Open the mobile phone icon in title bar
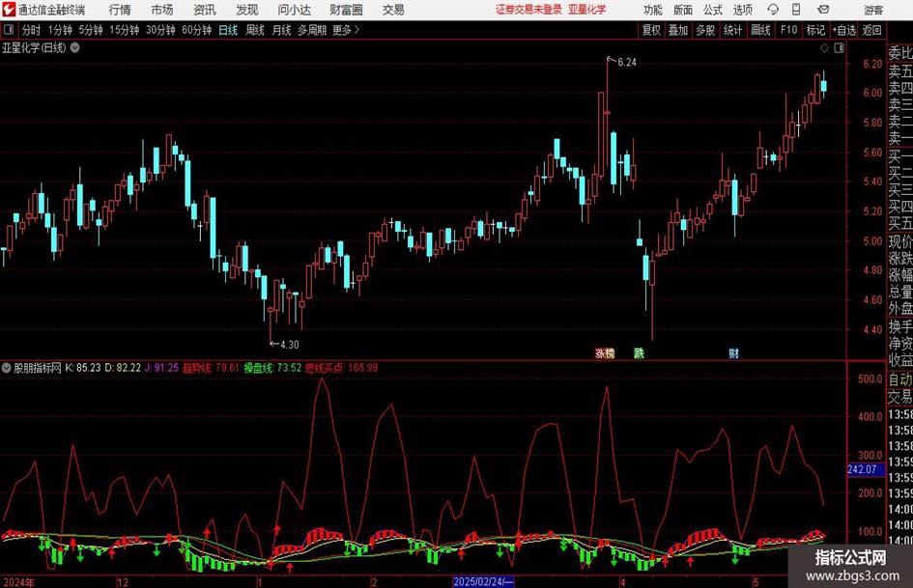The height and width of the screenshot is (588, 913). point(796,10)
